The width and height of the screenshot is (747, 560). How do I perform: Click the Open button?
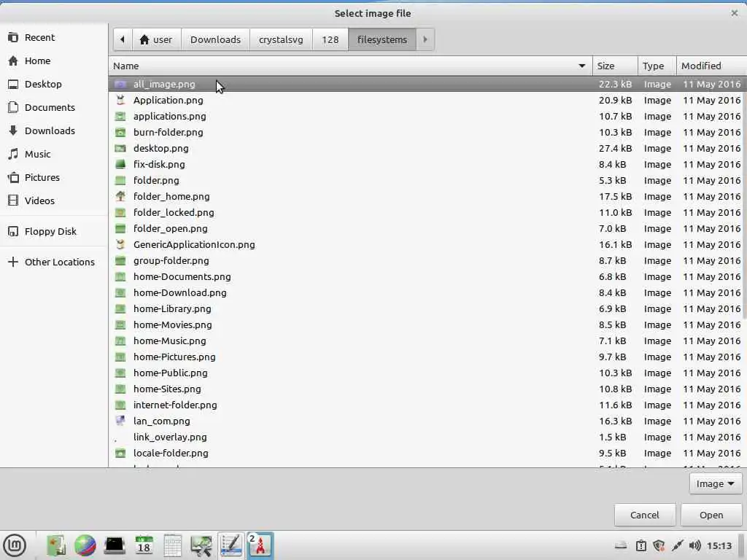[711, 515]
